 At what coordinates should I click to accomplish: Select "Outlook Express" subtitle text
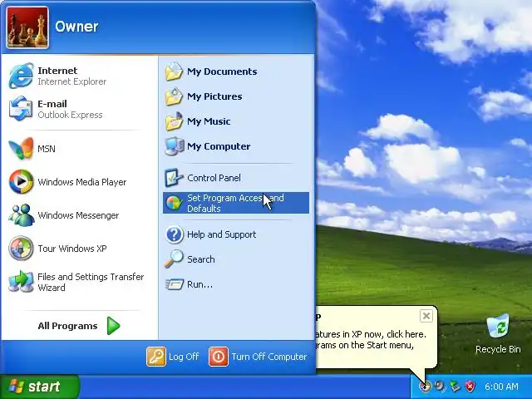point(70,115)
